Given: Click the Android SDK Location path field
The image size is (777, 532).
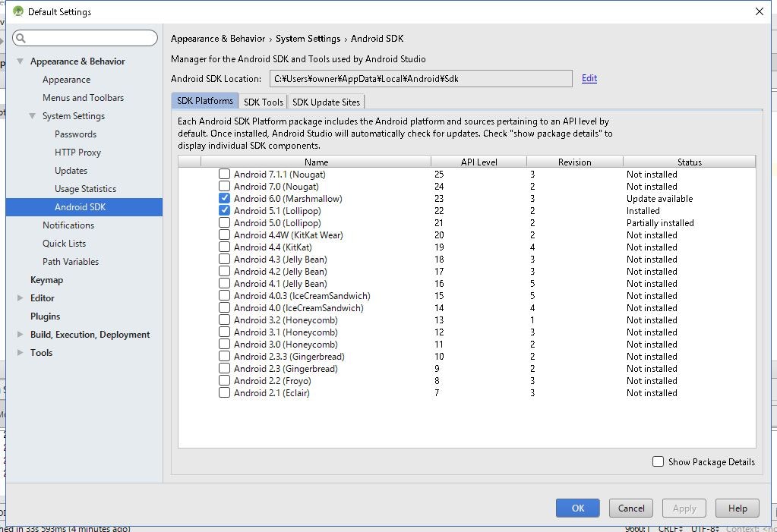Looking at the screenshot, I should click(x=421, y=79).
